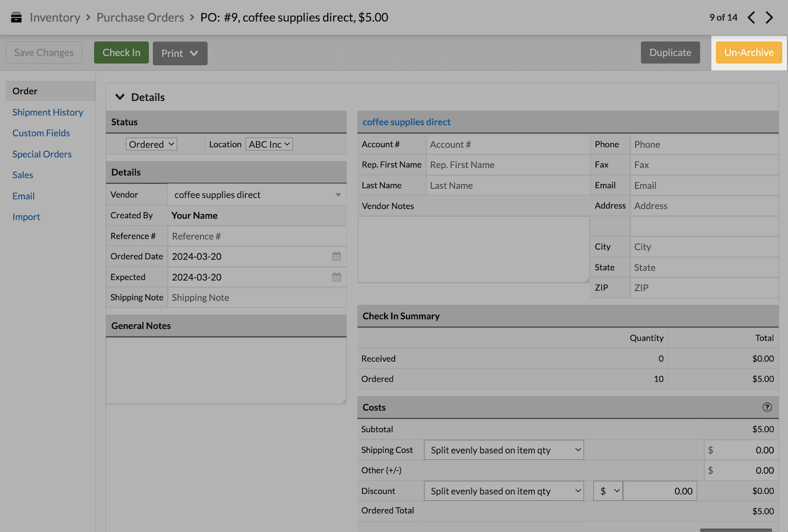
Task: Expand the Vendor selection dropdown
Action: coord(338,195)
